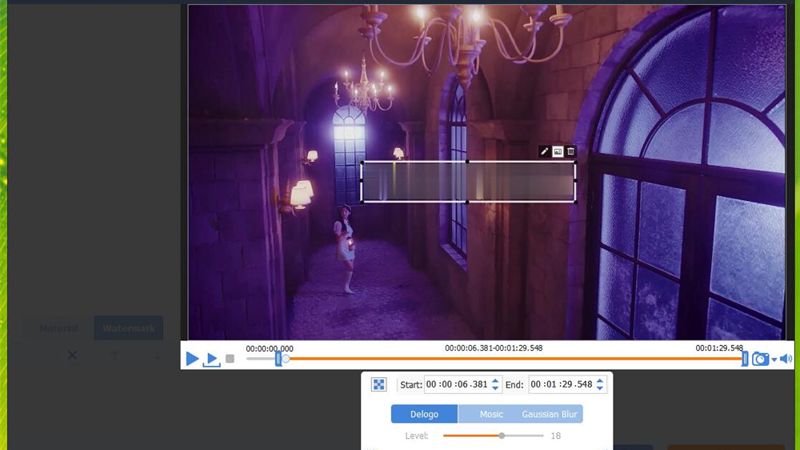The height and width of the screenshot is (450, 800).
Task: Click the full-frame selection icon beside Start
Action: pos(379,384)
